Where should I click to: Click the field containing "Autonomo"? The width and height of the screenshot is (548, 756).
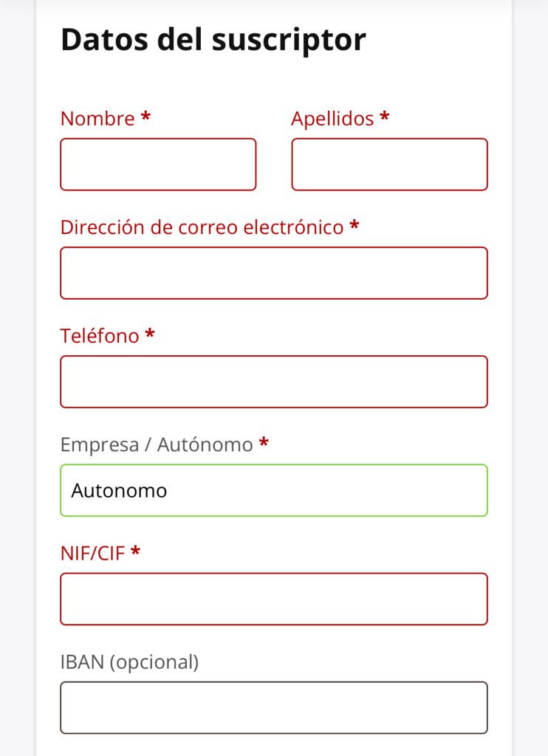[x=274, y=490]
